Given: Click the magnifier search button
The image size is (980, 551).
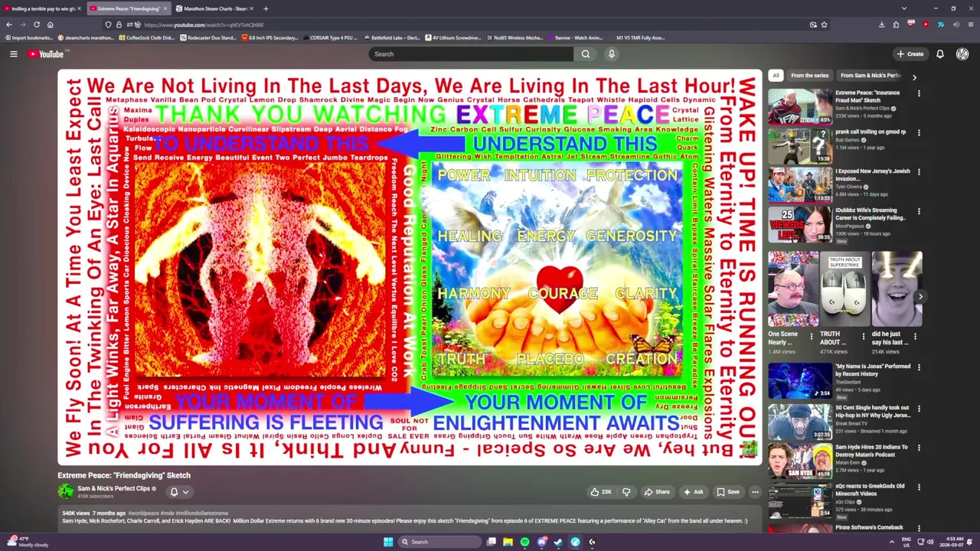Looking at the screenshot, I should point(586,54).
